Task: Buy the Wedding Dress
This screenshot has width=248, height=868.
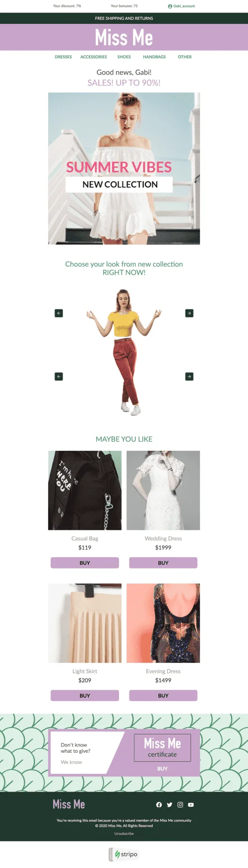Action: pos(163,563)
